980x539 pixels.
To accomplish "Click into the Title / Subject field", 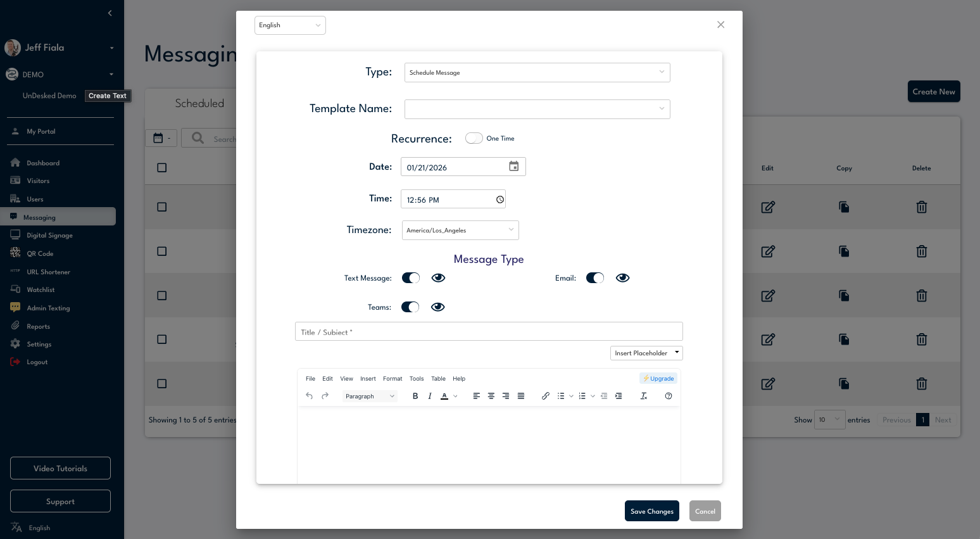I will (x=489, y=332).
